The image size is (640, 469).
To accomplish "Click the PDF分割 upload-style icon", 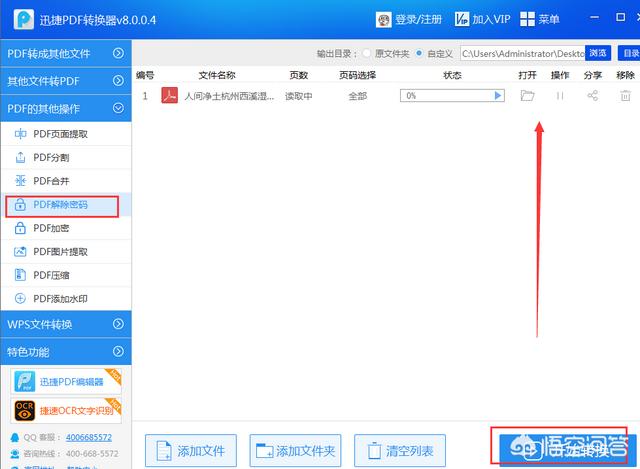I will 20,158.
